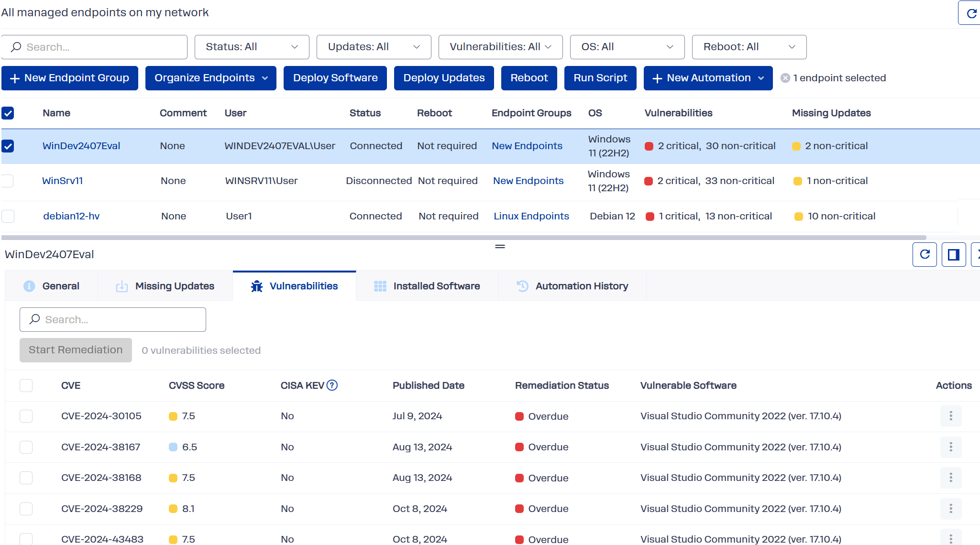
Task: Click the Reboot button
Action: click(x=529, y=78)
